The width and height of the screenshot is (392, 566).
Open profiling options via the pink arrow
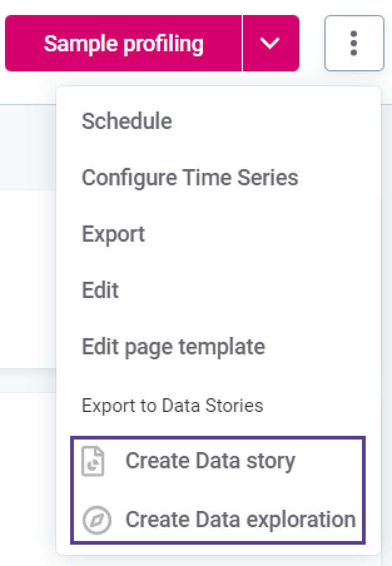(x=270, y=43)
